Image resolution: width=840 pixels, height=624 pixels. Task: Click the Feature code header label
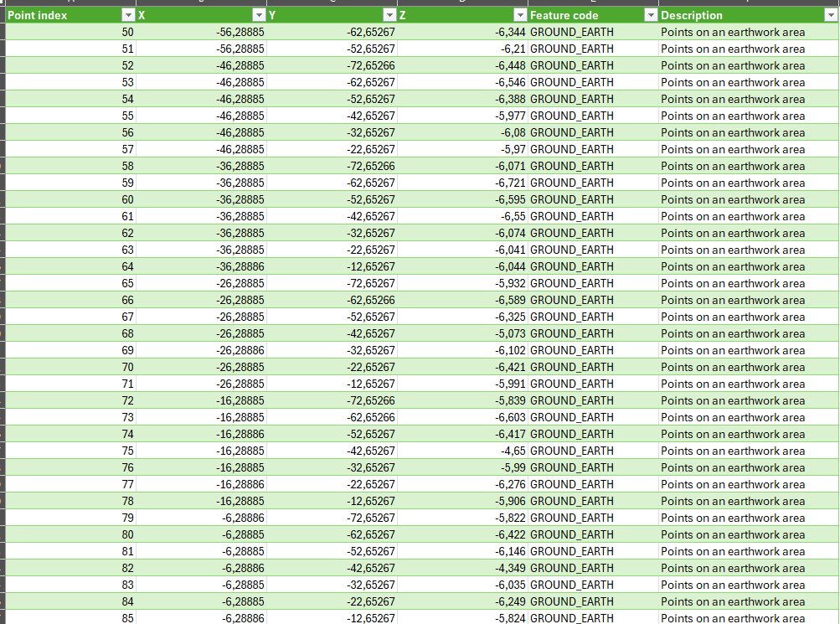coord(564,15)
